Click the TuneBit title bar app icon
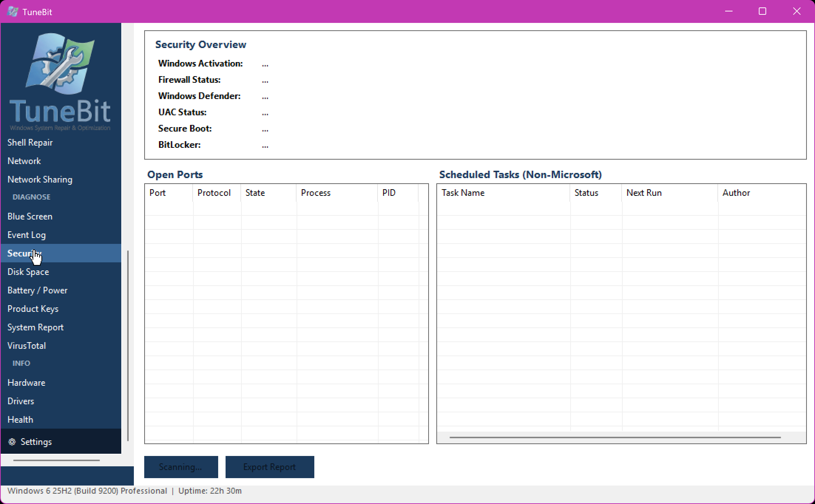The image size is (815, 504). 13,11
